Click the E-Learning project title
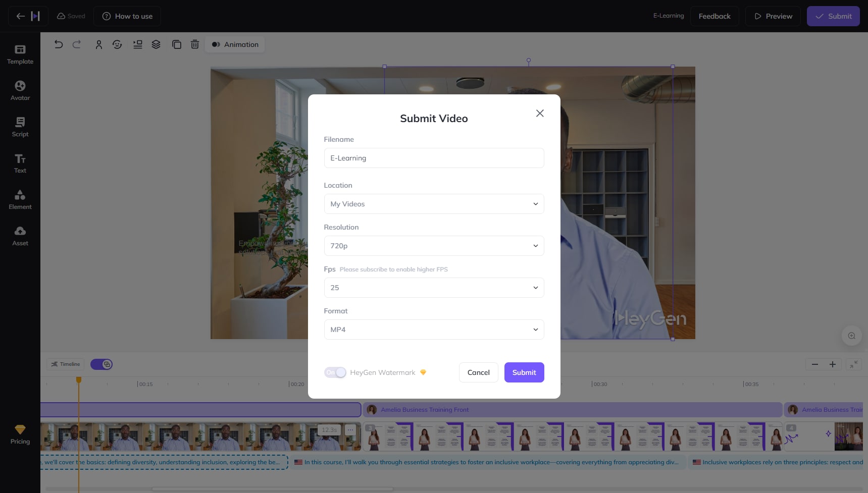Image resolution: width=868 pixels, height=493 pixels. 669,16
